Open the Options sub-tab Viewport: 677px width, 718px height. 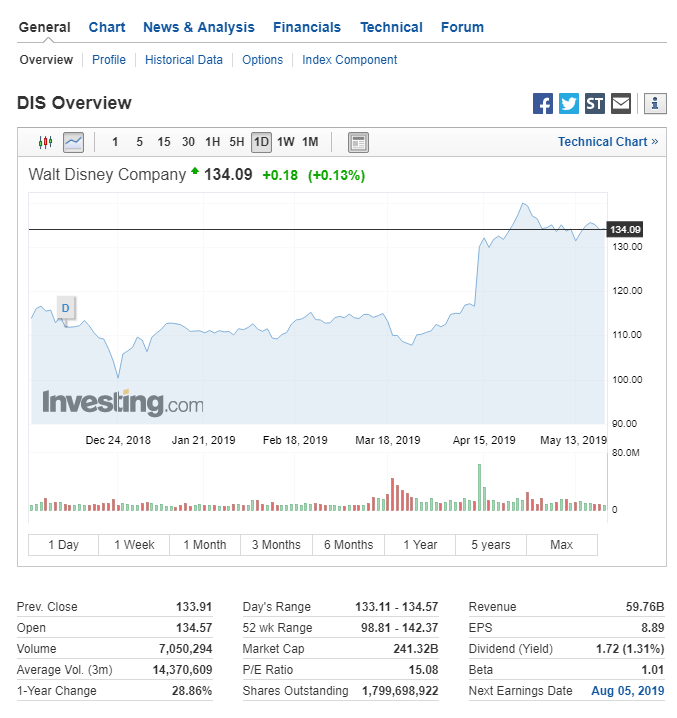pos(262,60)
